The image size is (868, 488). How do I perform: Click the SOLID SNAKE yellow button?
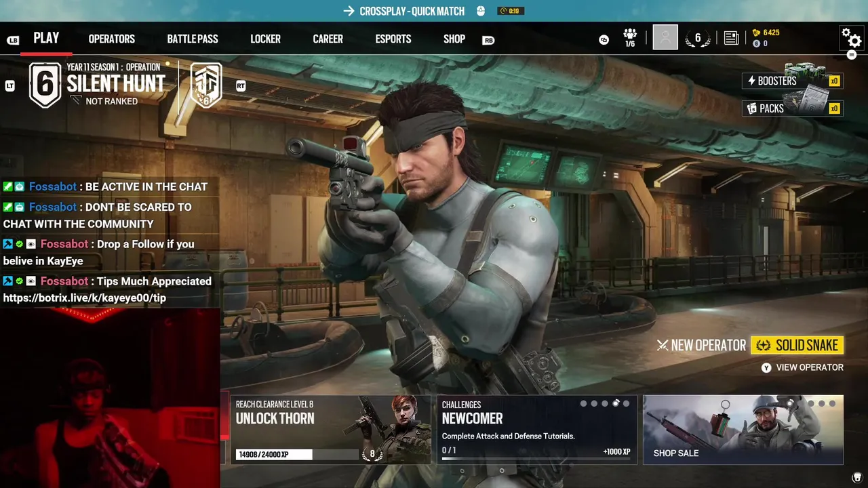click(797, 346)
